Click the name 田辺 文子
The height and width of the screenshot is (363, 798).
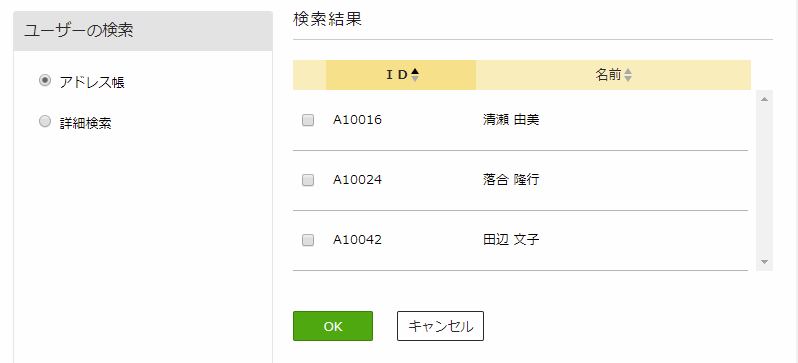click(511, 239)
